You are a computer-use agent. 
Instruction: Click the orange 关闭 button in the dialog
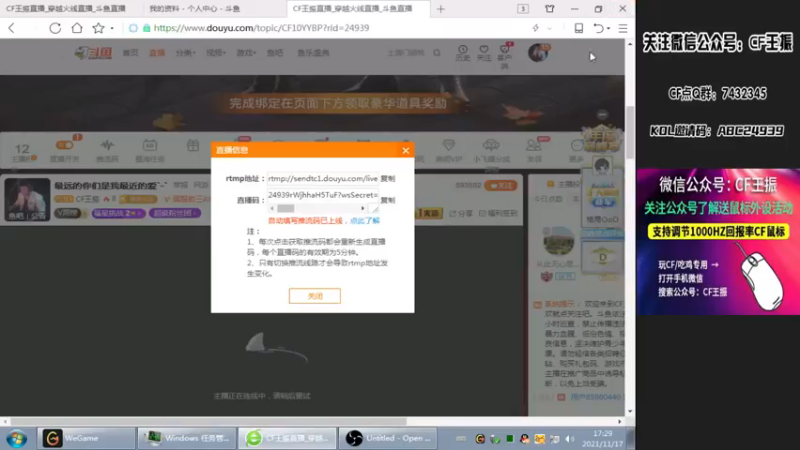tap(315, 296)
